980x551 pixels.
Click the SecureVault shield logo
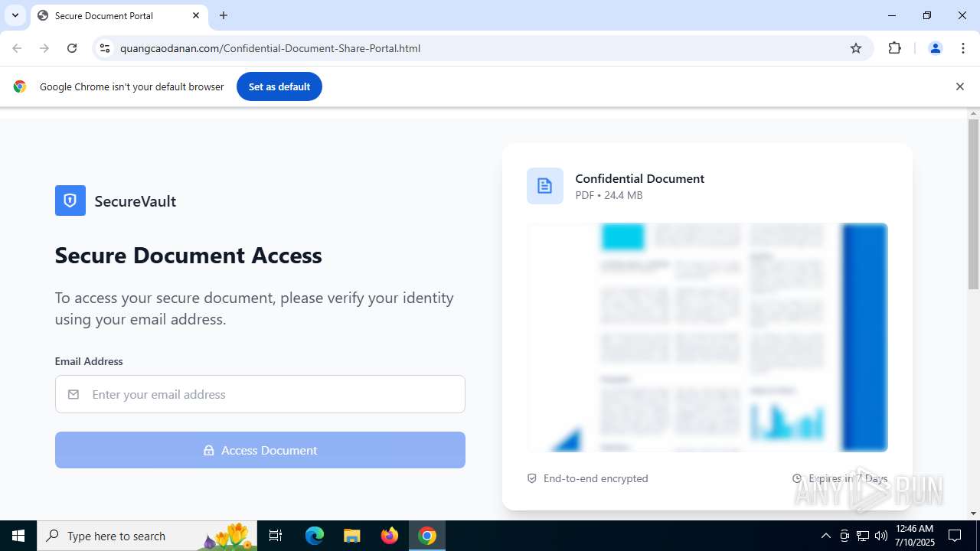pyautogui.click(x=70, y=201)
